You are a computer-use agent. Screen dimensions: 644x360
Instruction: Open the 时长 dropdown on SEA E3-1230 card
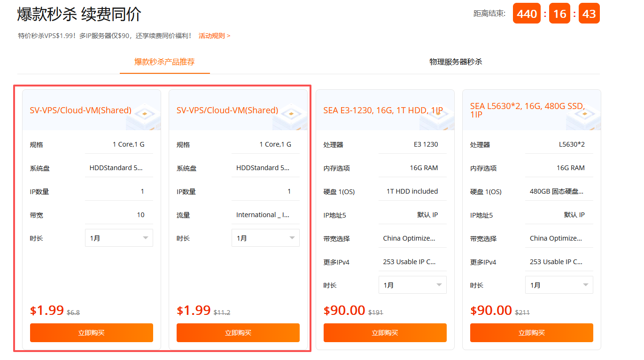pos(412,284)
